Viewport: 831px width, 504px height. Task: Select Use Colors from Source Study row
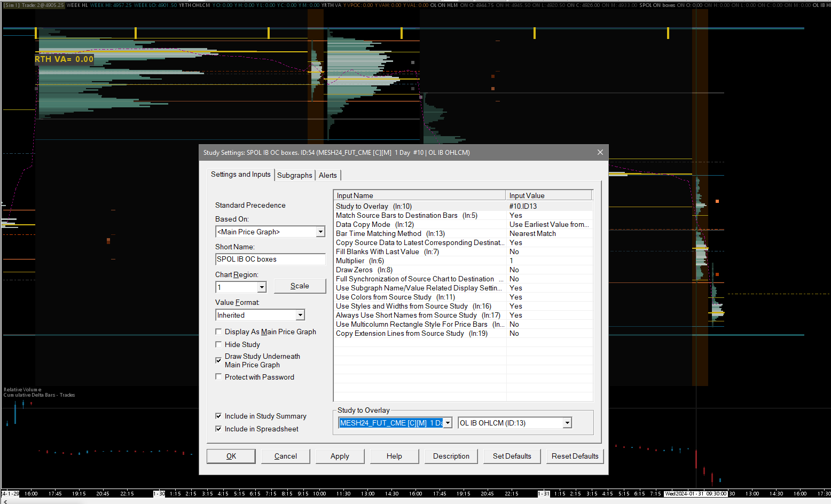pyautogui.click(x=463, y=297)
